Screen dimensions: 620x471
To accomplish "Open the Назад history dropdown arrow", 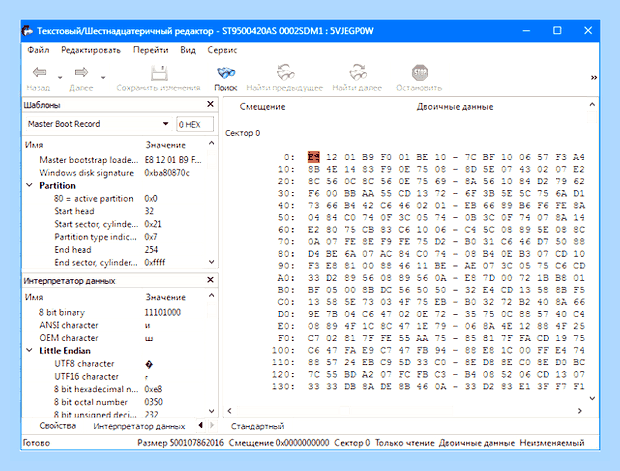I will coord(60,78).
